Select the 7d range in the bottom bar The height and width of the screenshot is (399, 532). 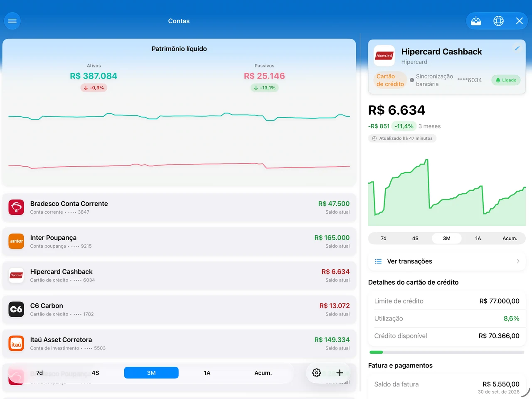click(39, 373)
